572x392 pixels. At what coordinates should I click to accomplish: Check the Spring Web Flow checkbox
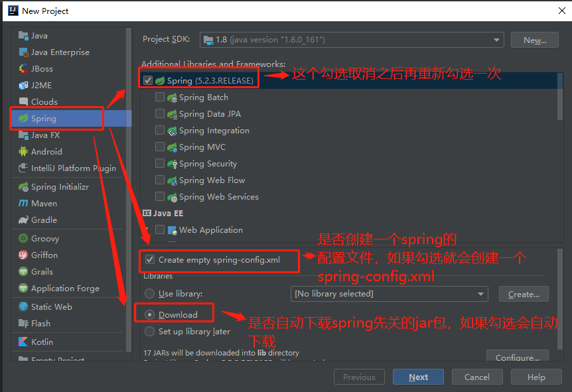click(x=160, y=180)
